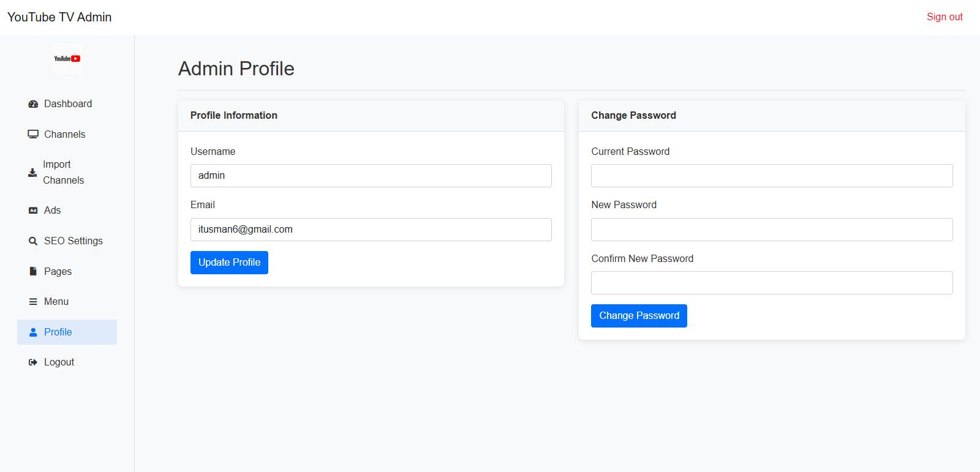Go to the Pages section
The image size is (980, 472).
pos(58,271)
